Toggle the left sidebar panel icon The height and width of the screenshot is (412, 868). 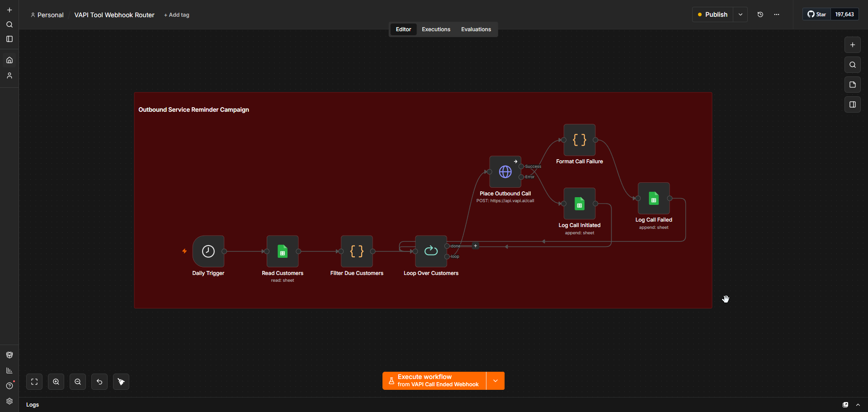[x=9, y=39]
